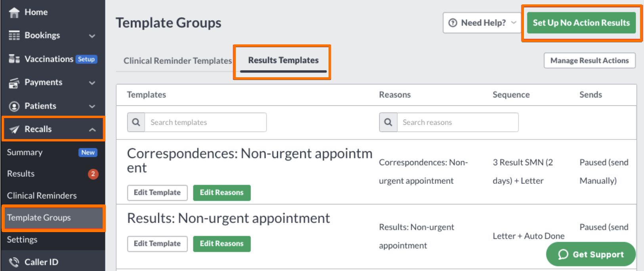Click the Bookings calendar grid icon
The width and height of the screenshot is (644, 271).
coord(14,36)
